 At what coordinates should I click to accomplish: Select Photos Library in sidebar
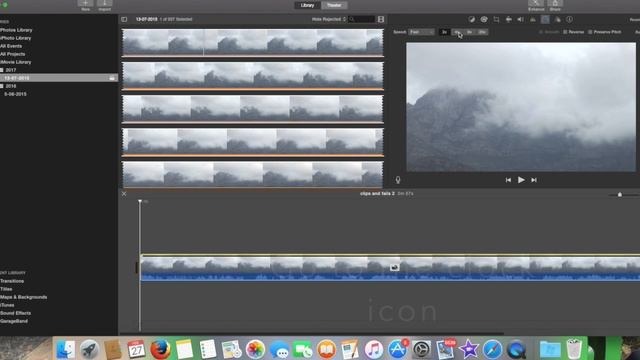[16, 30]
